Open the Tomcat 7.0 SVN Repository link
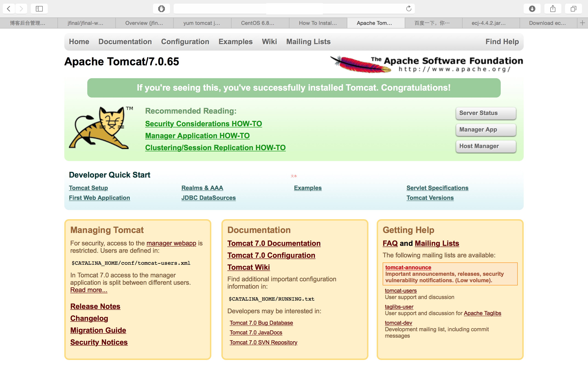This screenshot has height=368, width=588. pyautogui.click(x=263, y=342)
